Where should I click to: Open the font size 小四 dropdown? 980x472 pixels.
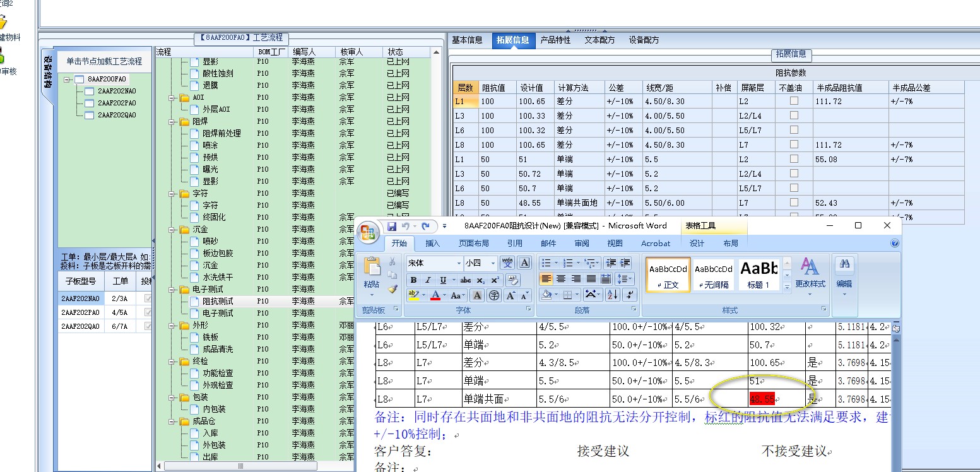pos(492,263)
